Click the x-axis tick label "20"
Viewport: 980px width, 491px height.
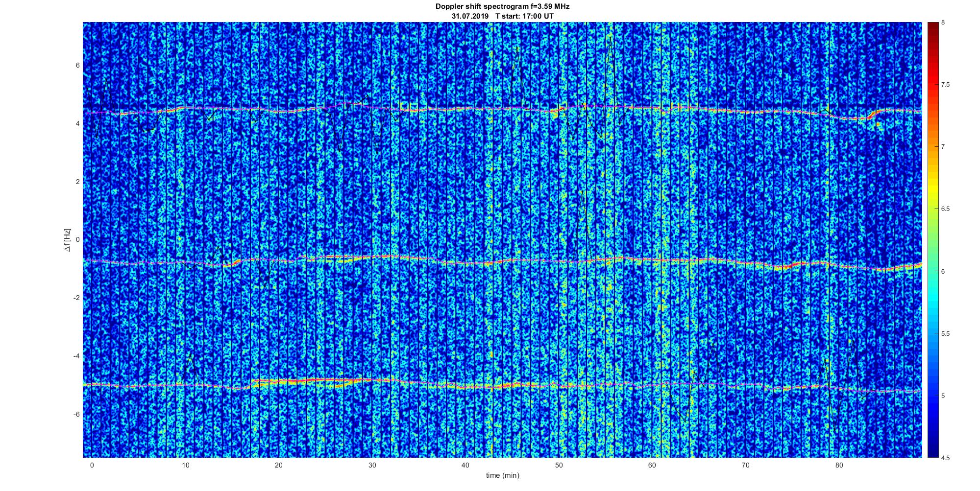pos(279,465)
